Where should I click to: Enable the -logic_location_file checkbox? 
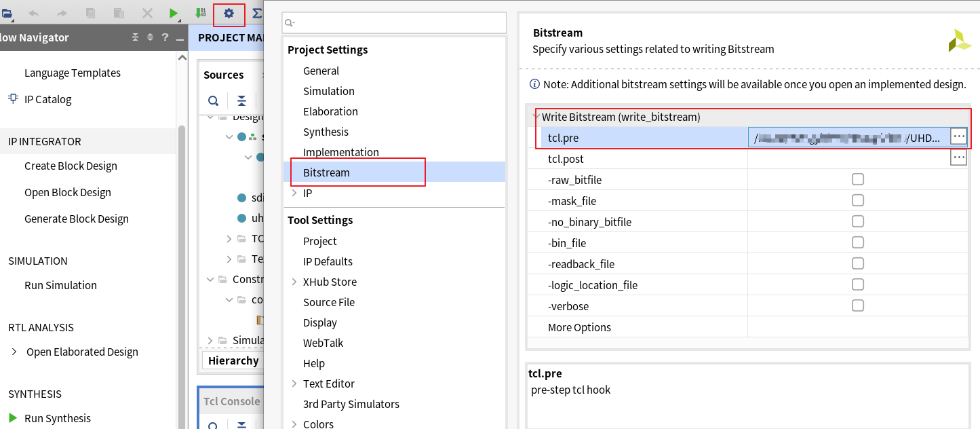point(858,284)
